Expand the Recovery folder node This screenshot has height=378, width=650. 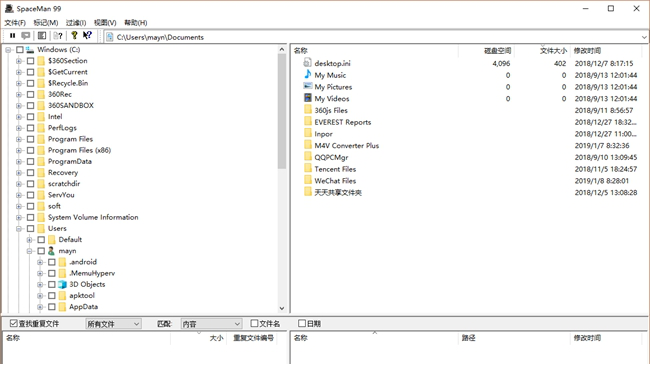click(x=19, y=173)
